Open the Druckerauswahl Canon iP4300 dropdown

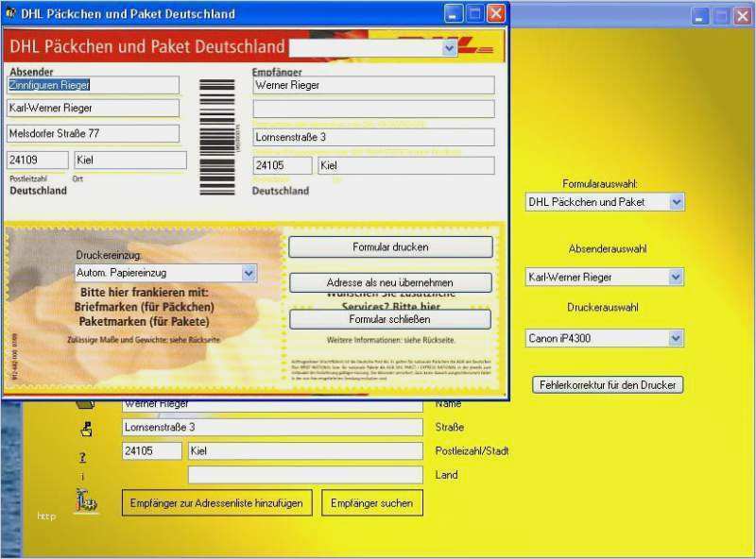coord(676,338)
